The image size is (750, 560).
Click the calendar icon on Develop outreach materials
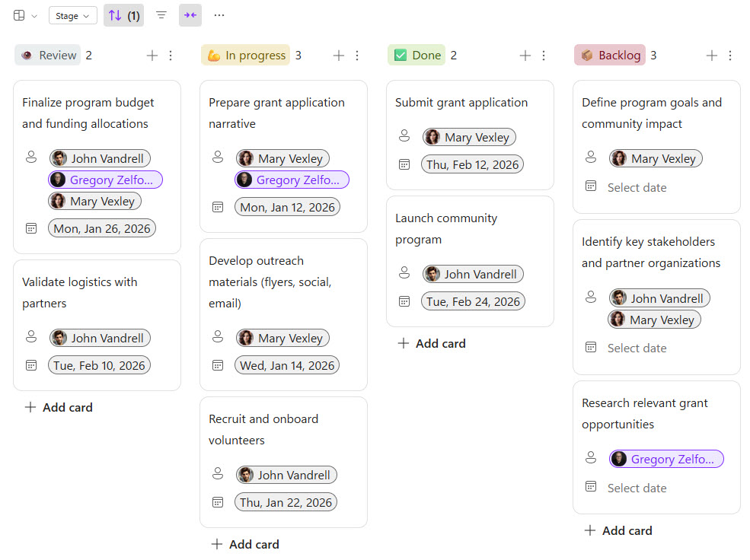pyautogui.click(x=218, y=364)
